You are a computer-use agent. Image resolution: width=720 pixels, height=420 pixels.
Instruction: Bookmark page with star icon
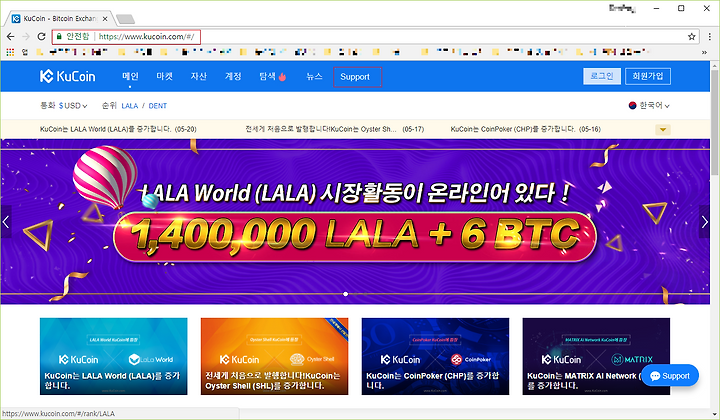692,37
